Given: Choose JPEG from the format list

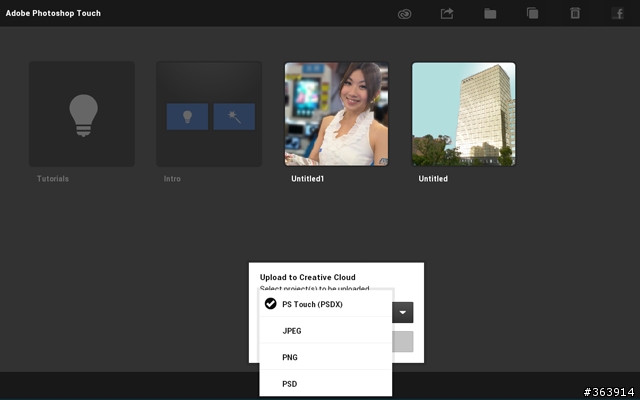Looking at the screenshot, I should [326, 330].
